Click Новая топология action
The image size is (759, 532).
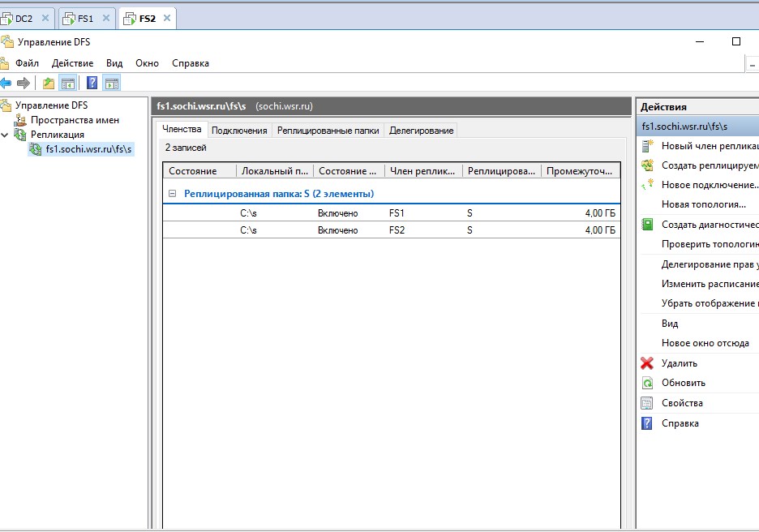coord(704,204)
